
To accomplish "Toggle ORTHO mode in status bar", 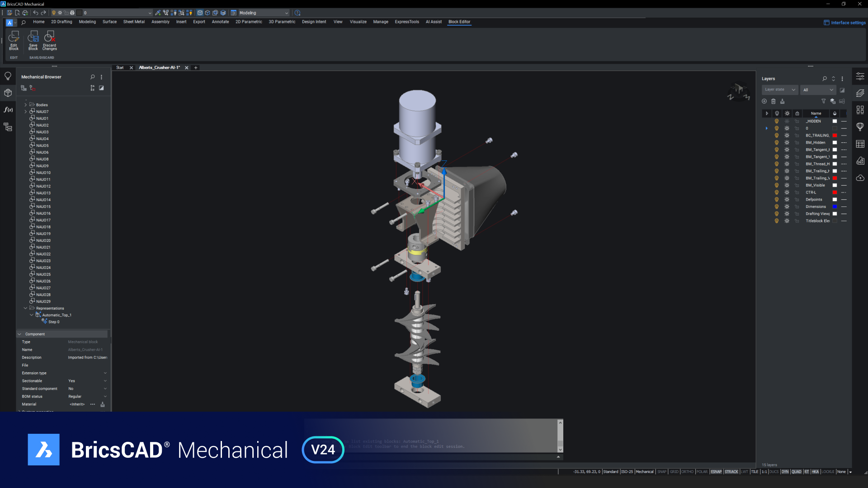I will (x=687, y=472).
